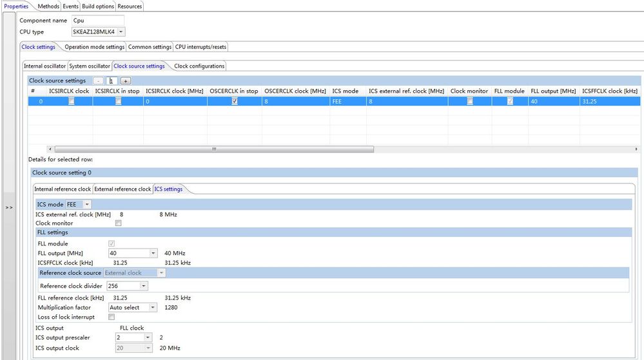Toggle FLL module checkbox in FLL settings
Image resolution: width=644 pixels, height=360 pixels.
112,243
